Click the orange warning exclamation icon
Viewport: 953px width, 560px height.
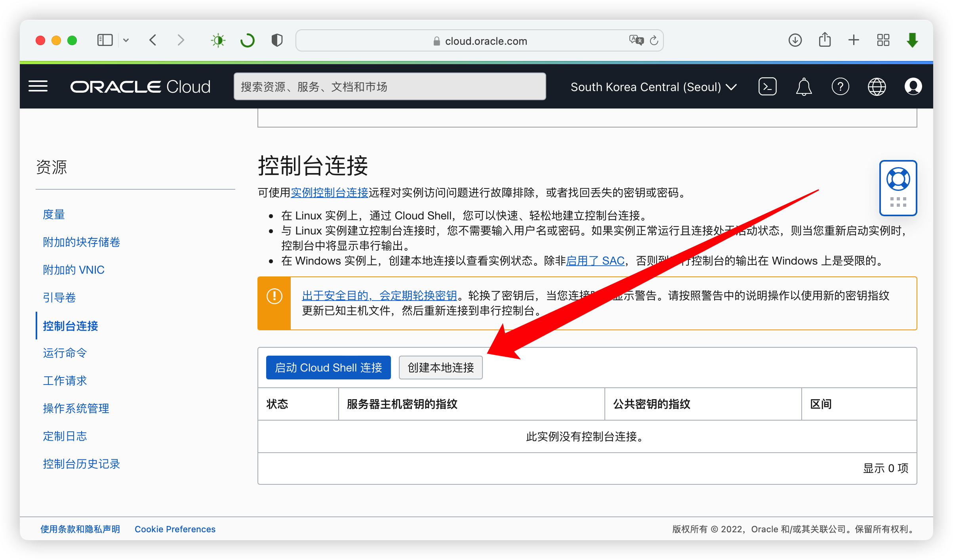click(274, 296)
